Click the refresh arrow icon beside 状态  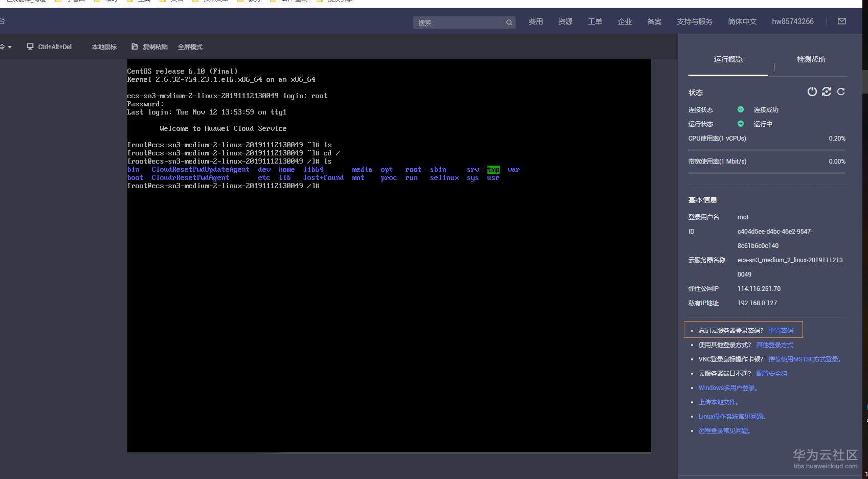pos(841,92)
